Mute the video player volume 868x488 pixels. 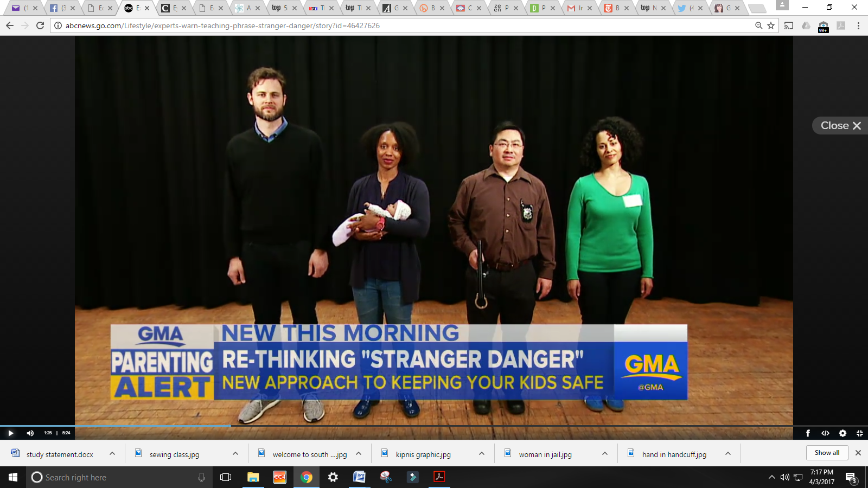coord(30,433)
